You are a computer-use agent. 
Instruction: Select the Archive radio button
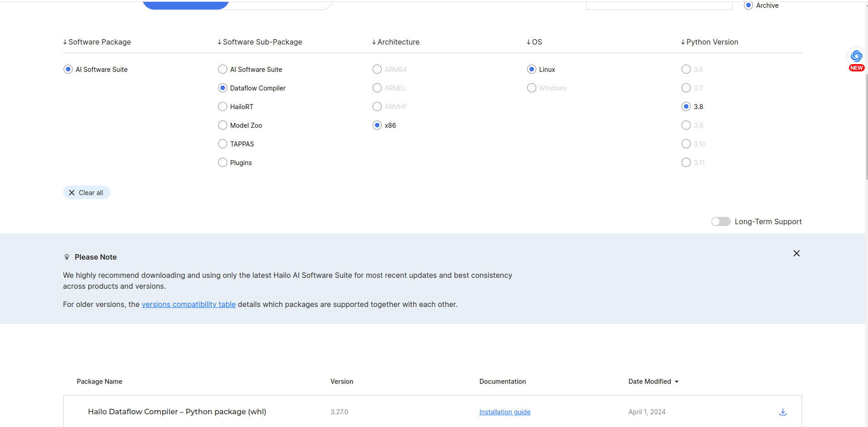coord(748,5)
